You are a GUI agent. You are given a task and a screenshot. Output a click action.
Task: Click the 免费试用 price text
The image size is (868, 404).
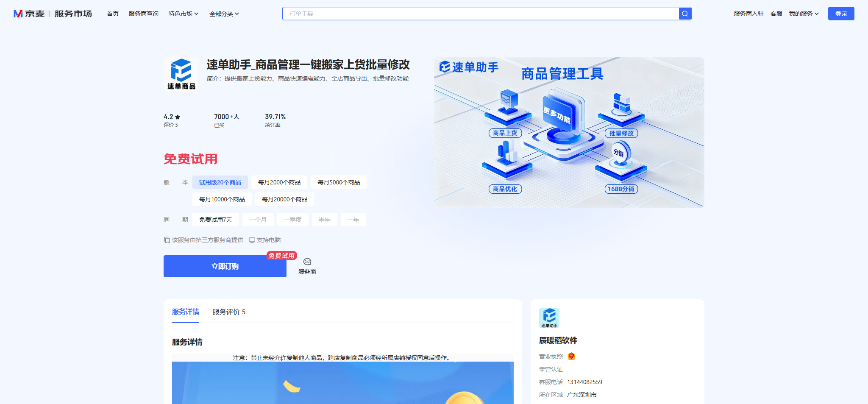(x=191, y=159)
